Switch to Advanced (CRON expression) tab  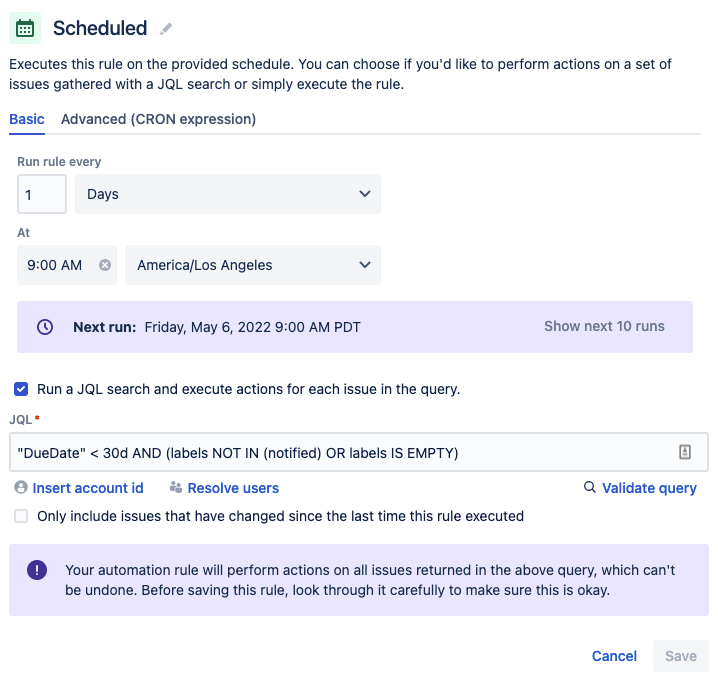click(158, 119)
